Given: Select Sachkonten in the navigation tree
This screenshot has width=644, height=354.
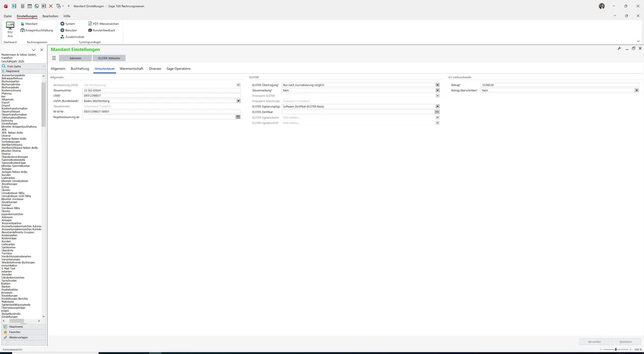Looking at the screenshot, I should click(x=9, y=247).
